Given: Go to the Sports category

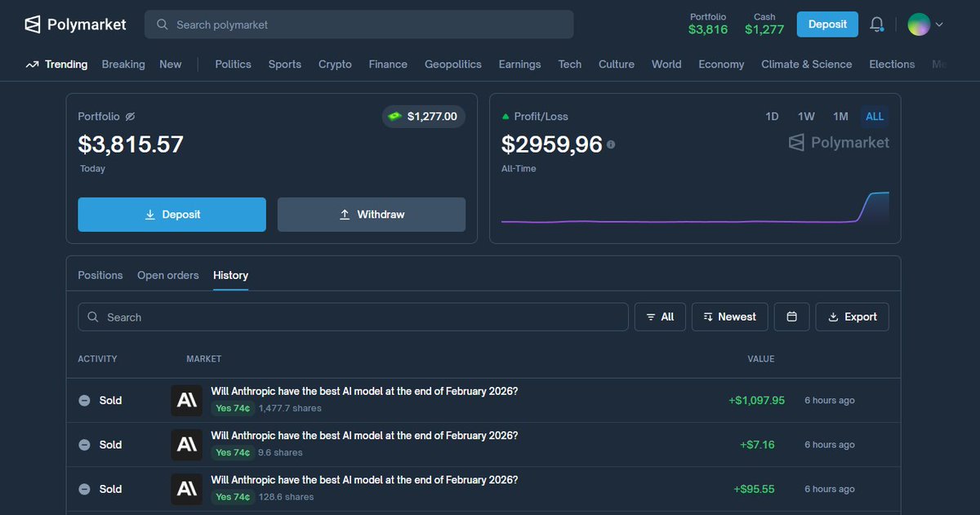Looking at the screenshot, I should [285, 64].
